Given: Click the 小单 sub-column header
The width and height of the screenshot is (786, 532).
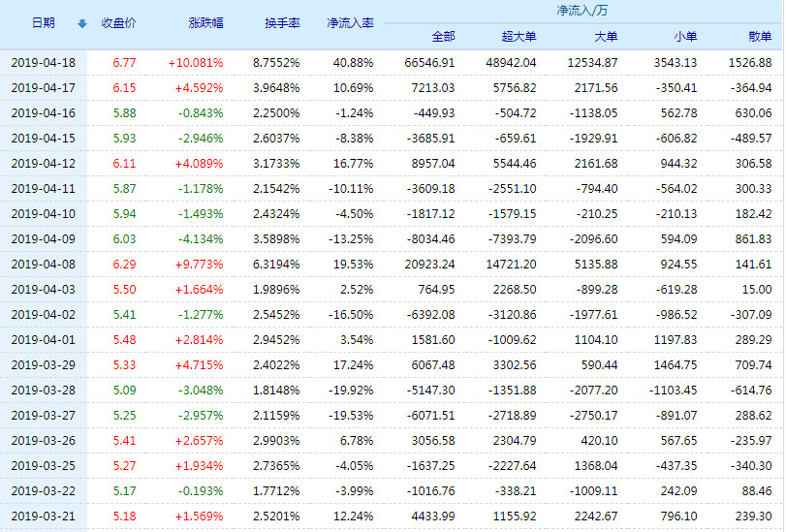Looking at the screenshot, I should [x=684, y=36].
